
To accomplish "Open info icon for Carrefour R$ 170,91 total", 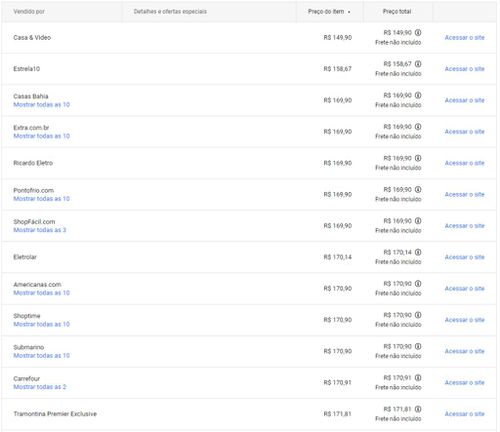I will click(418, 378).
